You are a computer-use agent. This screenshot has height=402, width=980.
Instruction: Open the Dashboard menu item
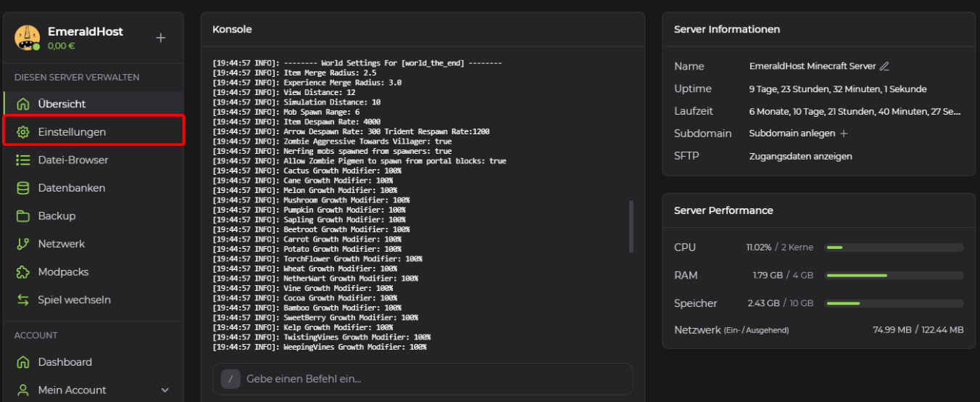click(x=65, y=362)
